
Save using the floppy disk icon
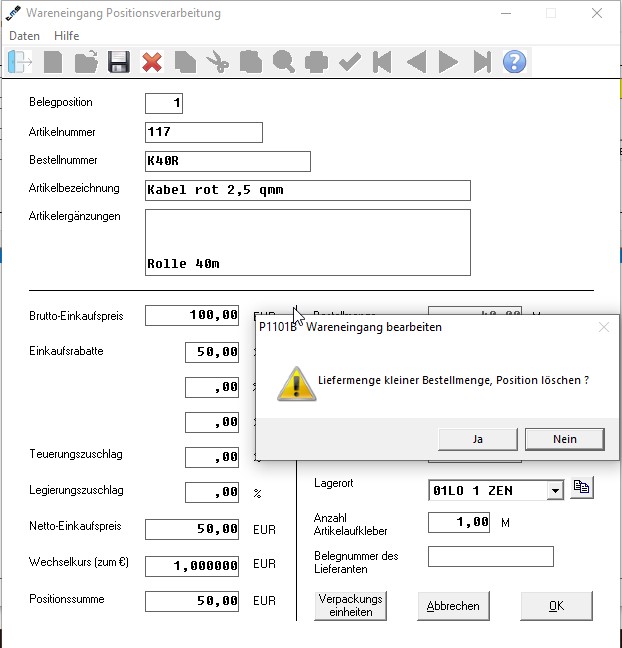[119, 62]
